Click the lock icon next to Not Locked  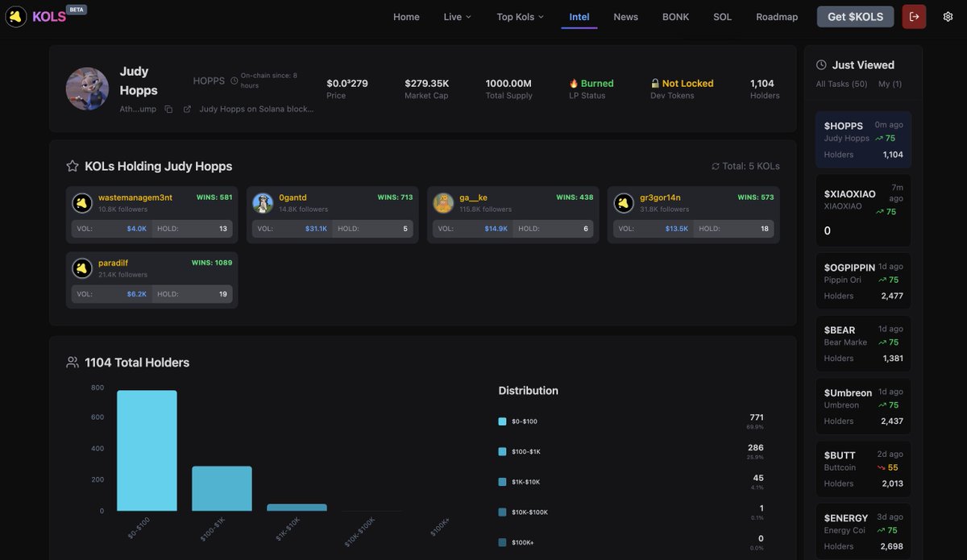pos(655,83)
